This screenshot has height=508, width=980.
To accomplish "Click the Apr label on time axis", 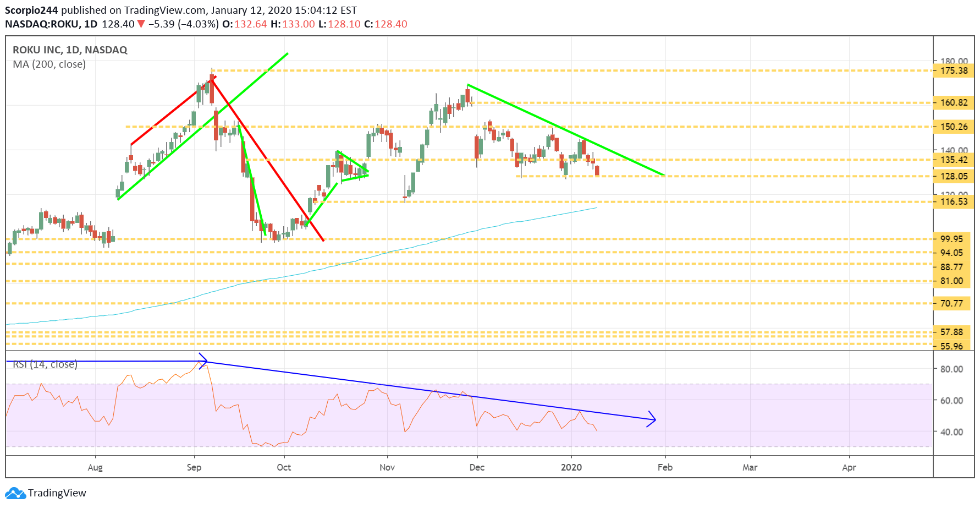I will tap(849, 467).
